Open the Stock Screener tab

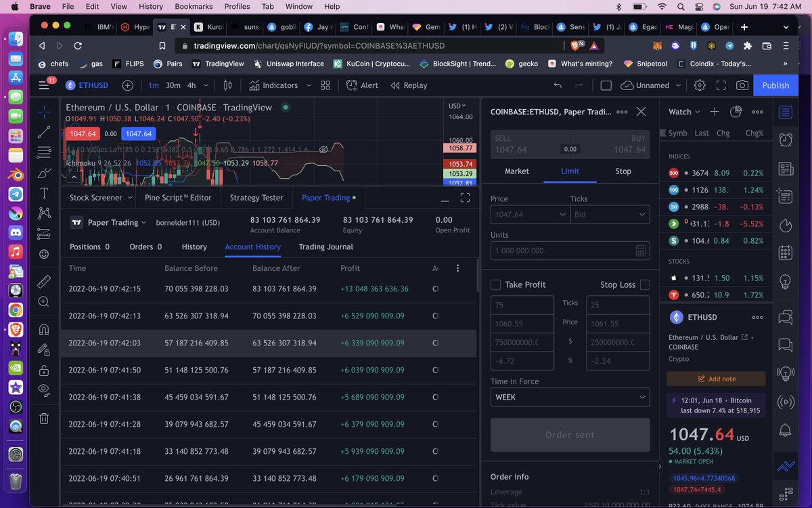coord(96,198)
